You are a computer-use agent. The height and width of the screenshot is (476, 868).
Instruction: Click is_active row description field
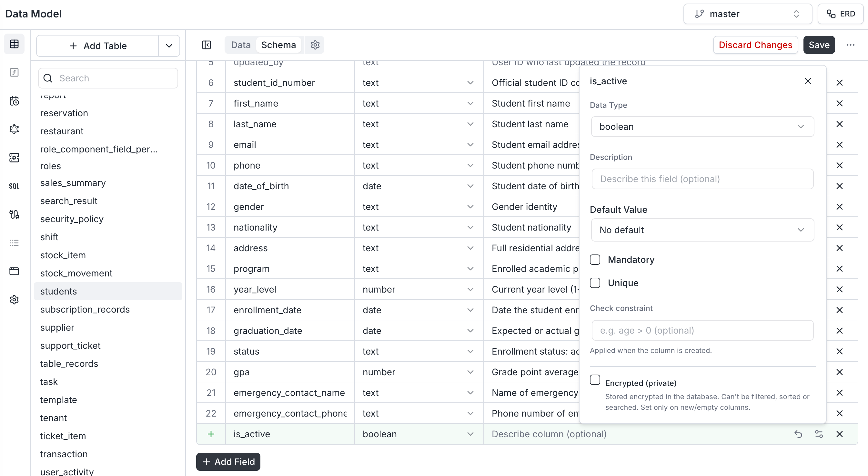coord(637,434)
